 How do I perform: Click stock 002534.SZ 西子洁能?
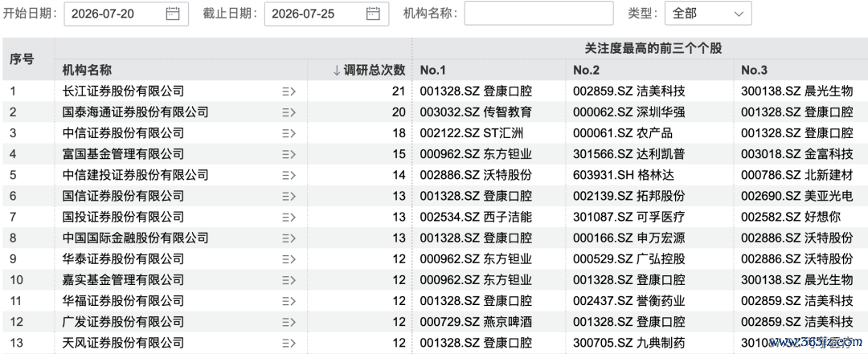point(476,218)
